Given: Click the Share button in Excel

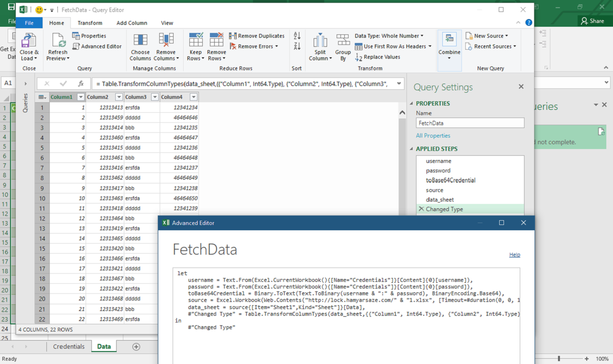Looking at the screenshot, I should (593, 21).
